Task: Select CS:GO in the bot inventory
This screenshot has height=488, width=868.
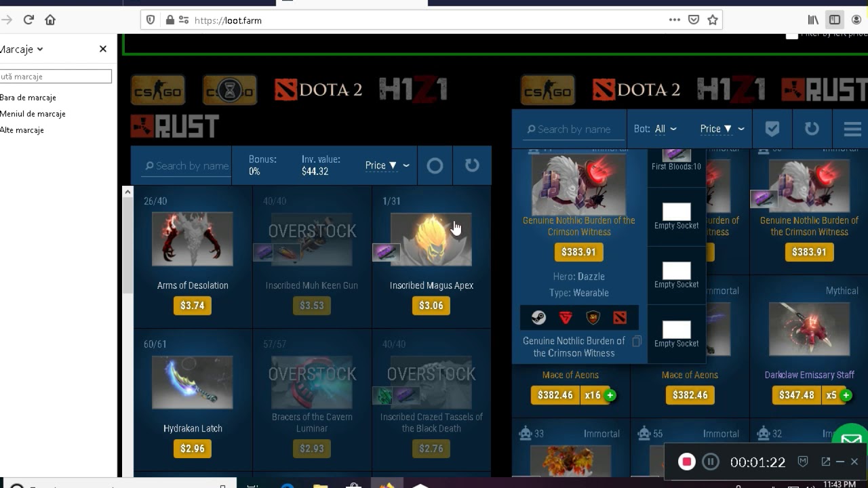Action: click(x=548, y=89)
